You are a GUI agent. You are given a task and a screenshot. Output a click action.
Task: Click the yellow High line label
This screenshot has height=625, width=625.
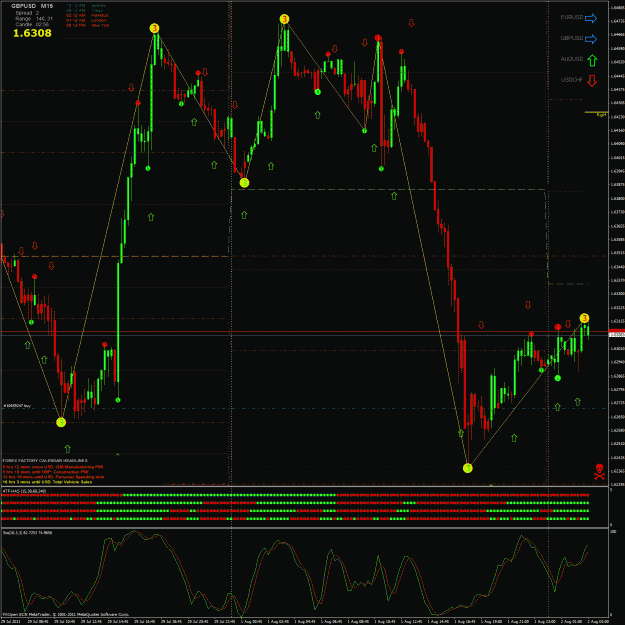pyautogui.click(x=601, y=115)
